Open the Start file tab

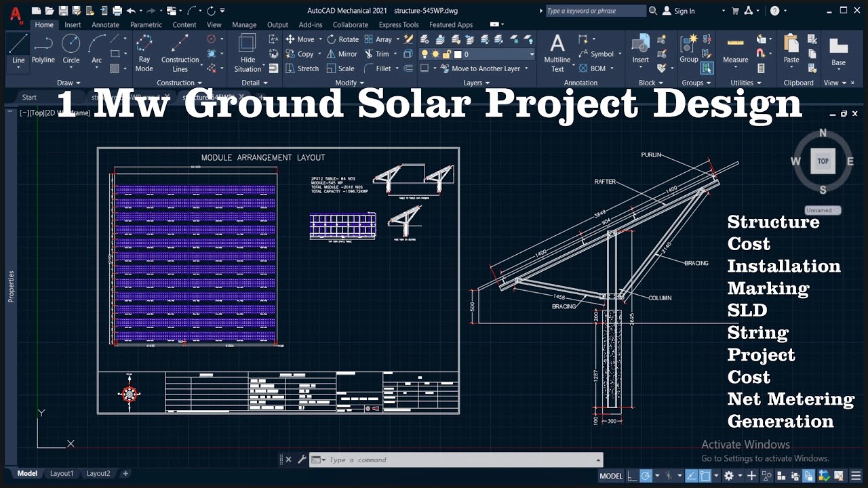[x=29, y=97]
